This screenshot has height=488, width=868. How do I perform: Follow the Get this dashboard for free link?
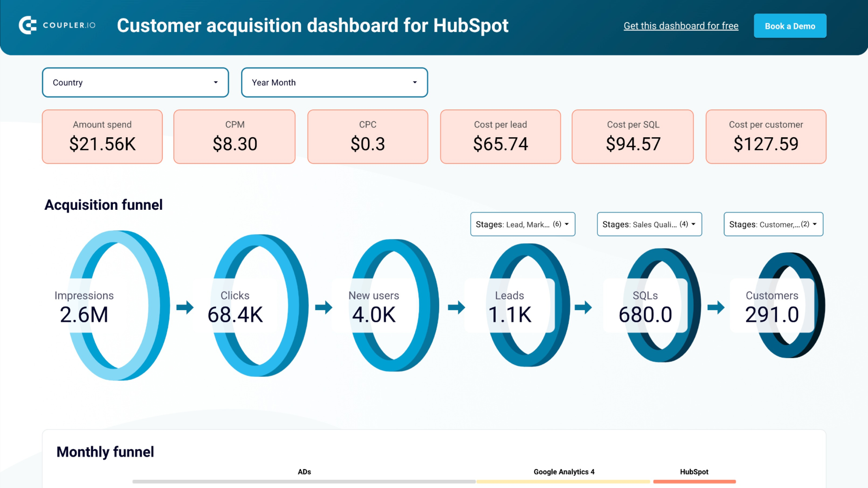coord(681,25)
